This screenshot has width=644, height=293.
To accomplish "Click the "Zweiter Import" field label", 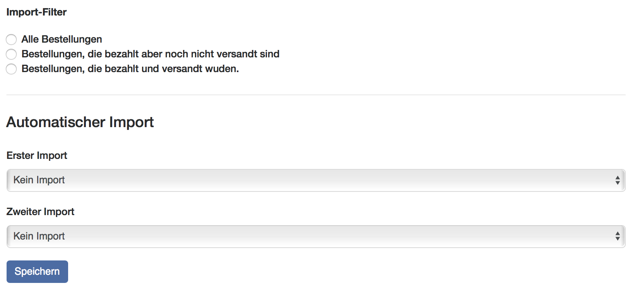I will pyautogui.click(x=40, y=212).
